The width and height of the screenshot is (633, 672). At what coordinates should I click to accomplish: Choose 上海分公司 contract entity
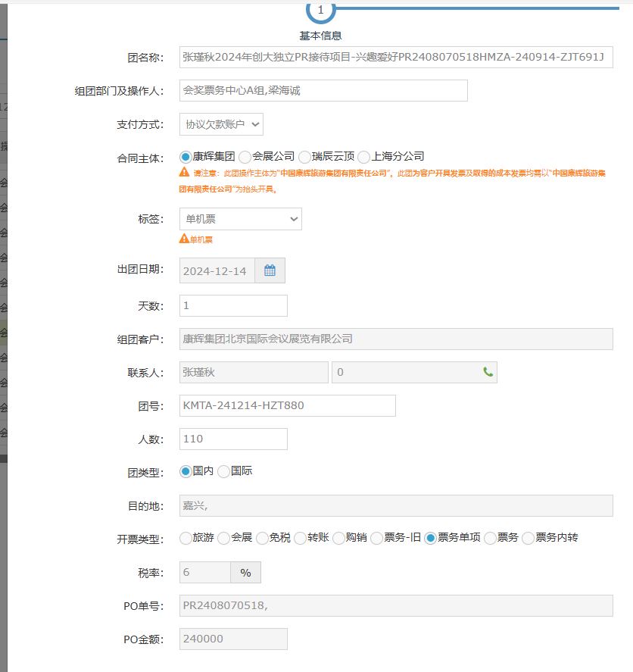click(364, 157)
